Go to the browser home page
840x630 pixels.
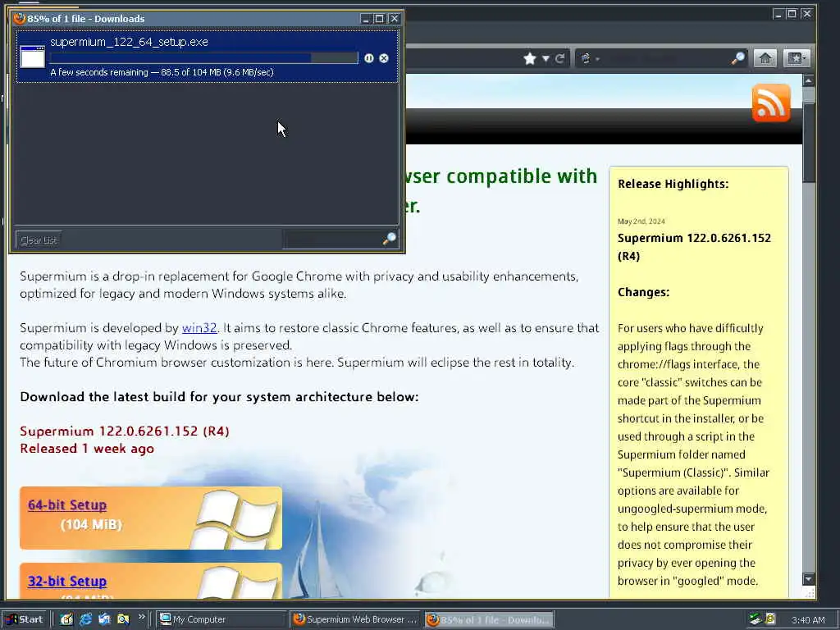pyautogui.click(x=765, y=58)
